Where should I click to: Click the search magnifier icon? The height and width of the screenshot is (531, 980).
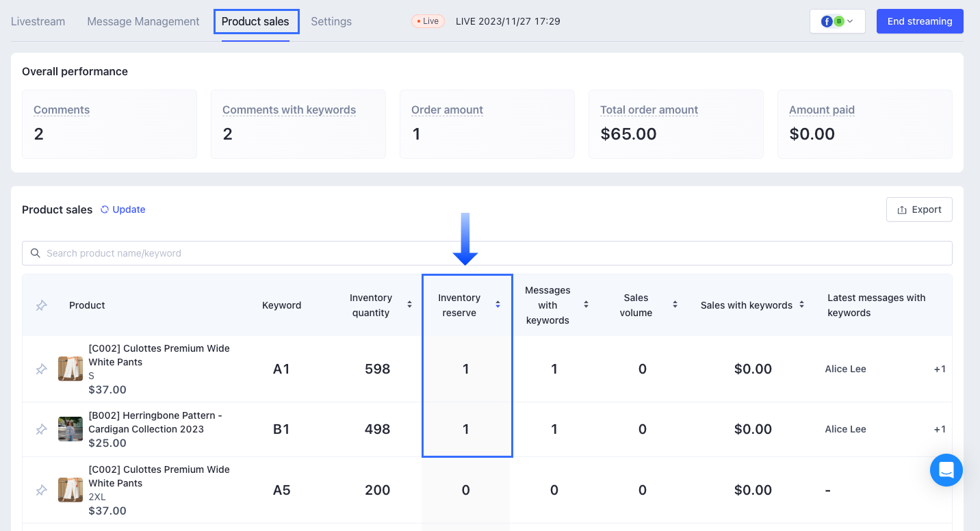(36, 253)
